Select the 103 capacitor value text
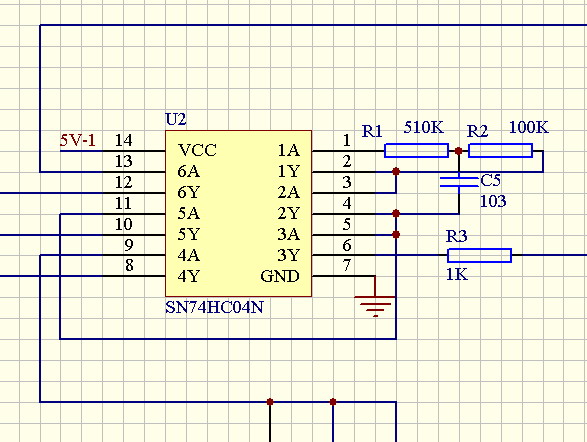 click(493, 201)
